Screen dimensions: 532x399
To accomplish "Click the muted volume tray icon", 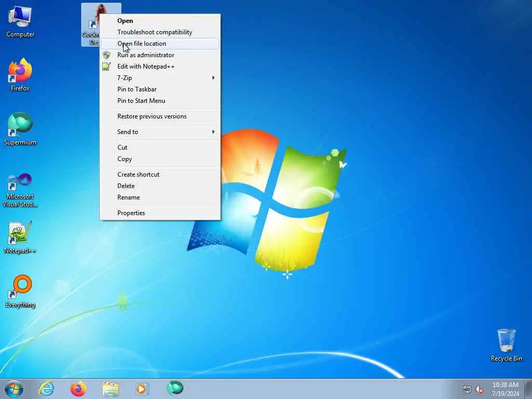I will (480, 390).
